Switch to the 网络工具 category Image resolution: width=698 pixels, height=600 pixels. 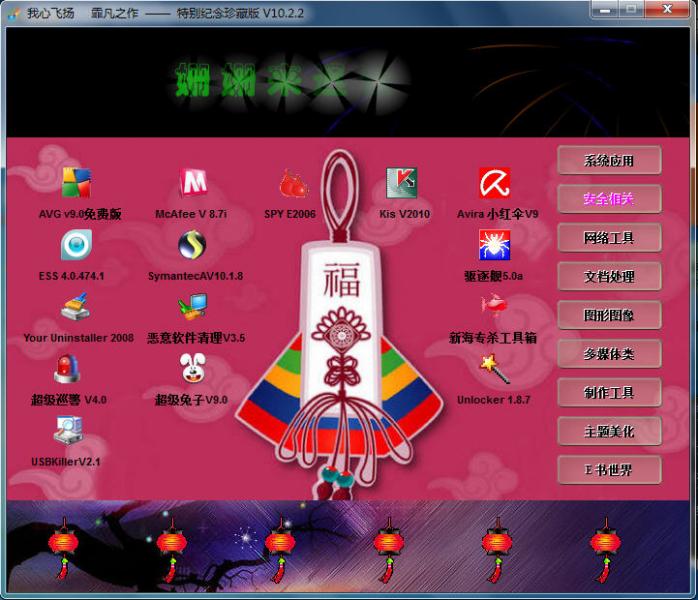(609, 238)
